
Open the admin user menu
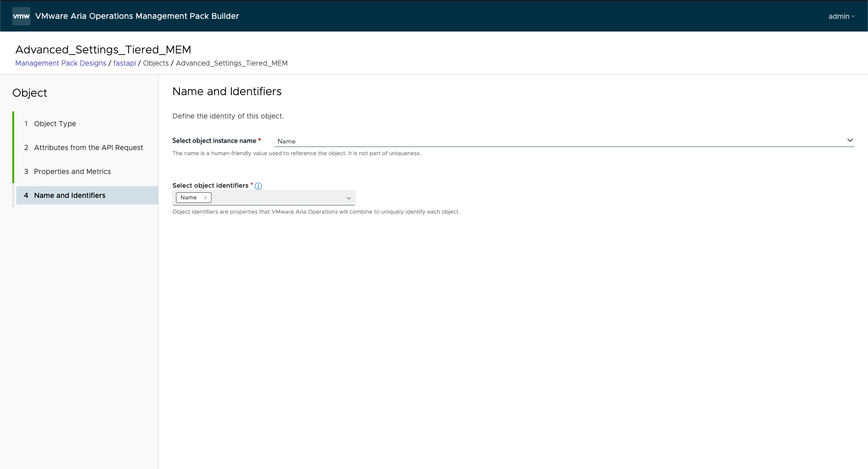tap(841, 16)
